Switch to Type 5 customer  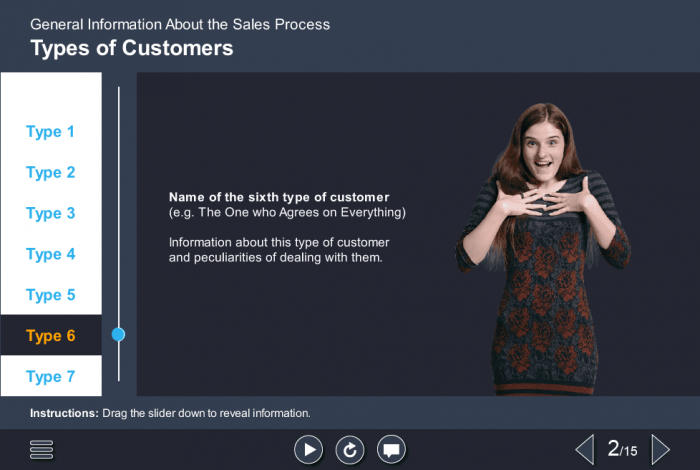point(51,295)
